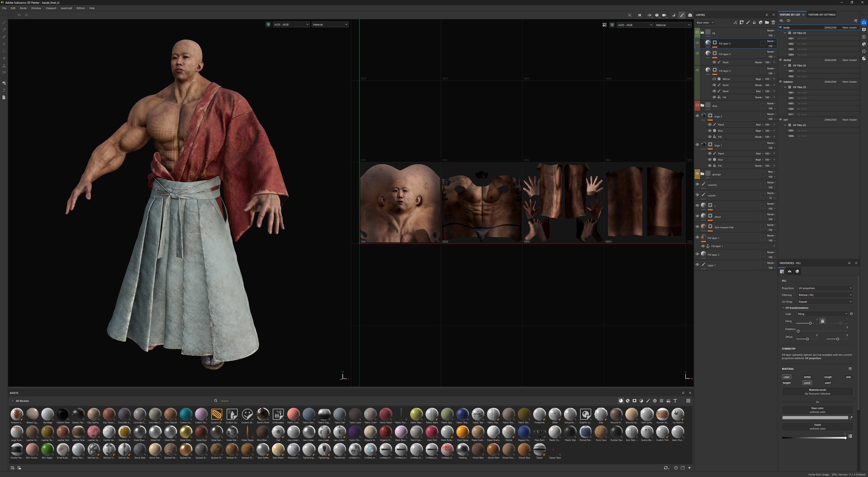The height and width of the screenshot is (477, 868).
Task: Open the symmetry settings icon
Action: coord(649,15)
